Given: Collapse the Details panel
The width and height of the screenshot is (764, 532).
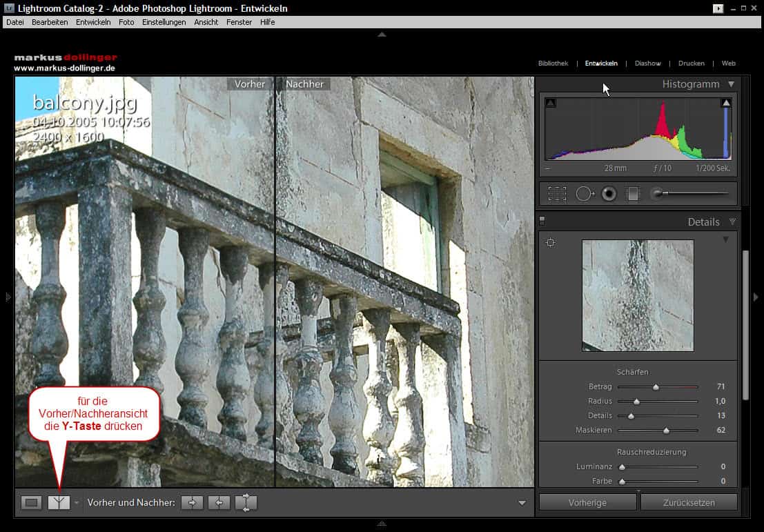Looking at the screenshot, I should [x=732, y=222].
